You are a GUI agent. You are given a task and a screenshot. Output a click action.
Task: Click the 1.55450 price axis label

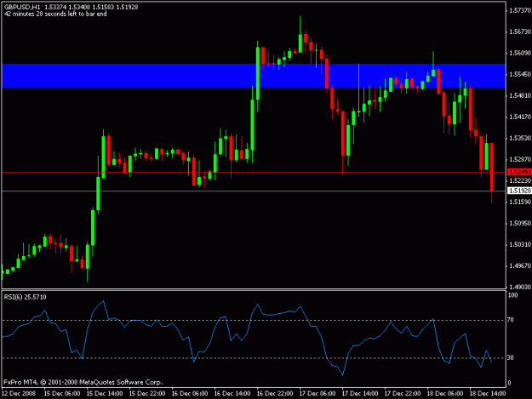pyautogui.click(x=520, y=74)
